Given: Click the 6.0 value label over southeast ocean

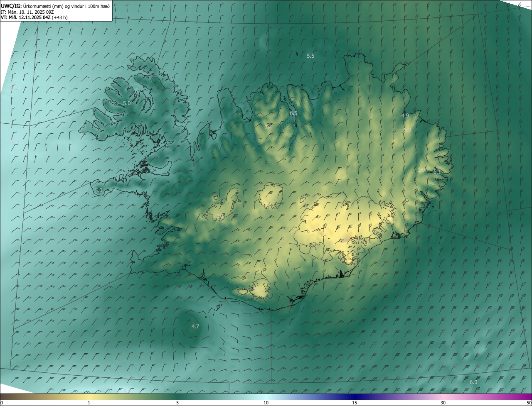Looking at the screenshot, I should click(473, 382).
